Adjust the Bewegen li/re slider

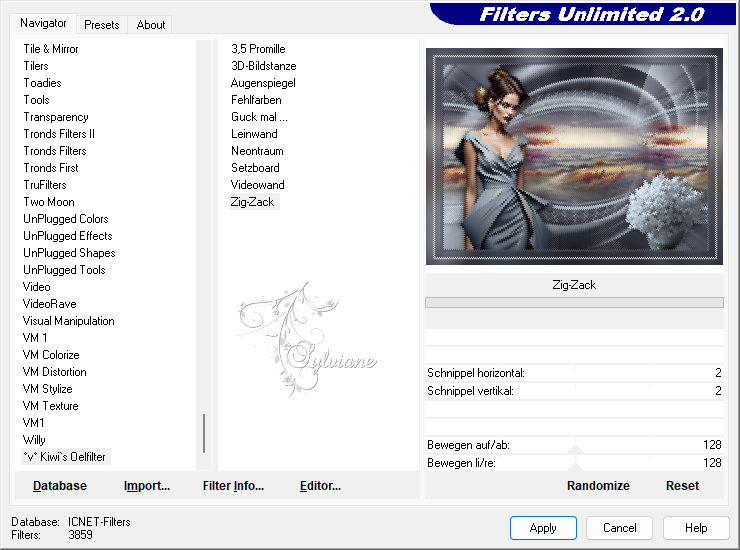[574, 463]
